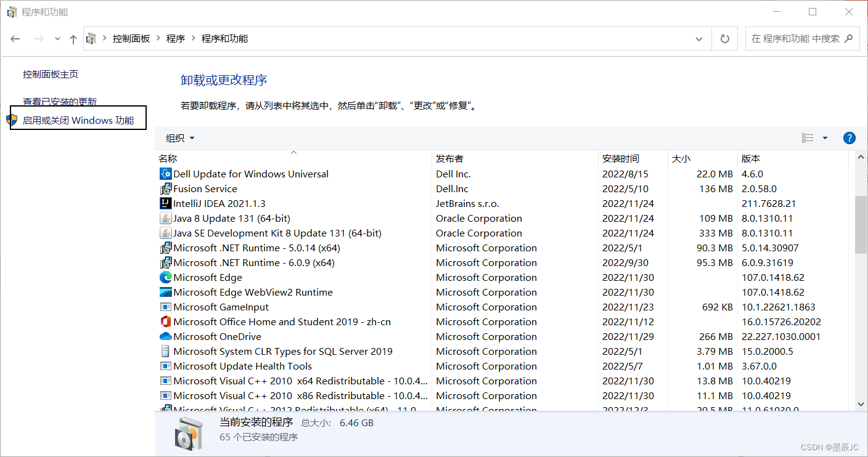Open the 控制面板主页 link

point(51,75)
